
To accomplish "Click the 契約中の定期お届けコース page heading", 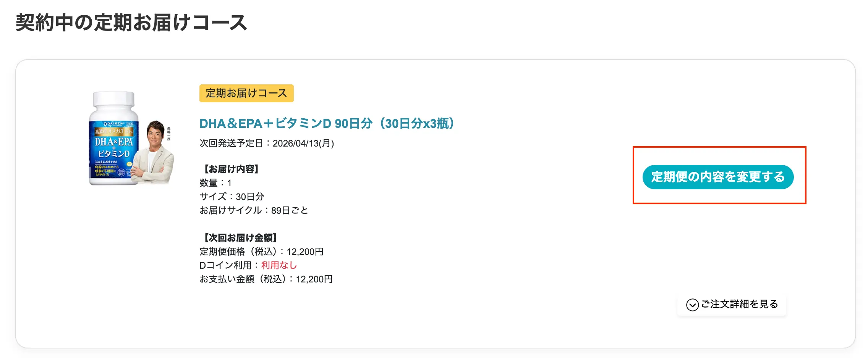I will pyautogui.click(x=131, y=23).
